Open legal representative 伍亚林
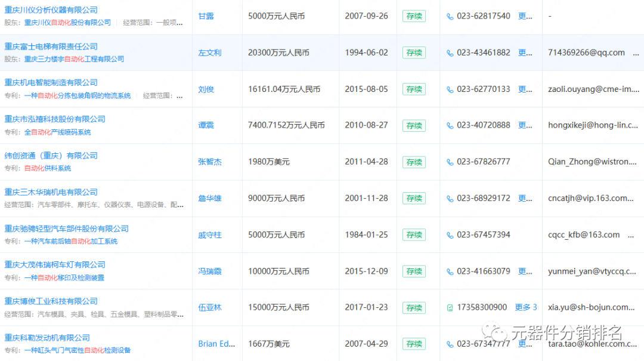This screenshot has width=644, height=361. pos(210,307)
